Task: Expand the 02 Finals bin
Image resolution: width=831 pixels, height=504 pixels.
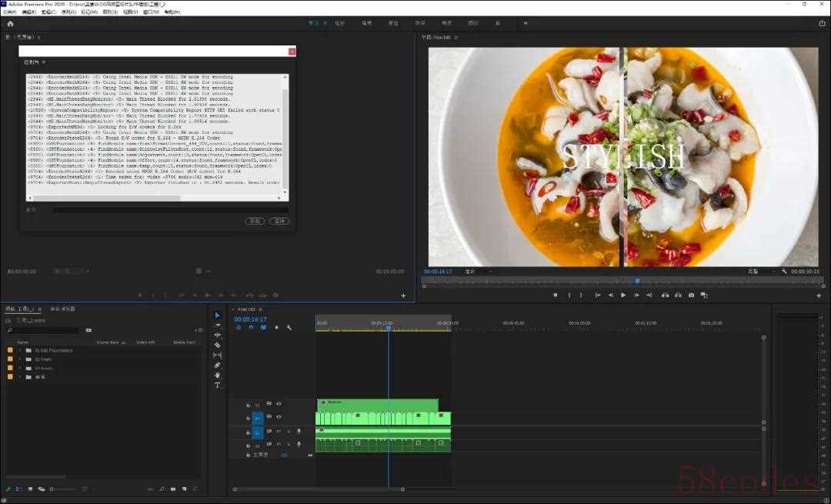Action: pyautogui.click(x=20, y=359)
